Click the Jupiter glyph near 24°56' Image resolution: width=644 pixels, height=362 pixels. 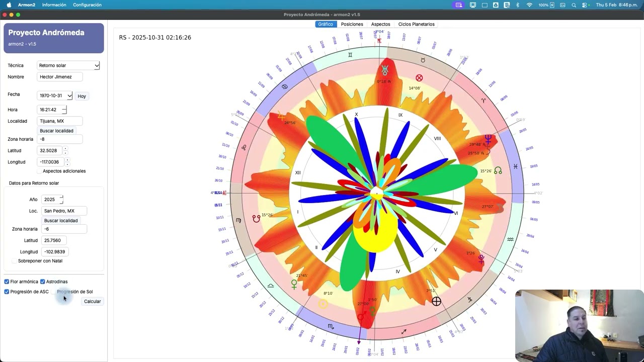[x=281, y=116]
